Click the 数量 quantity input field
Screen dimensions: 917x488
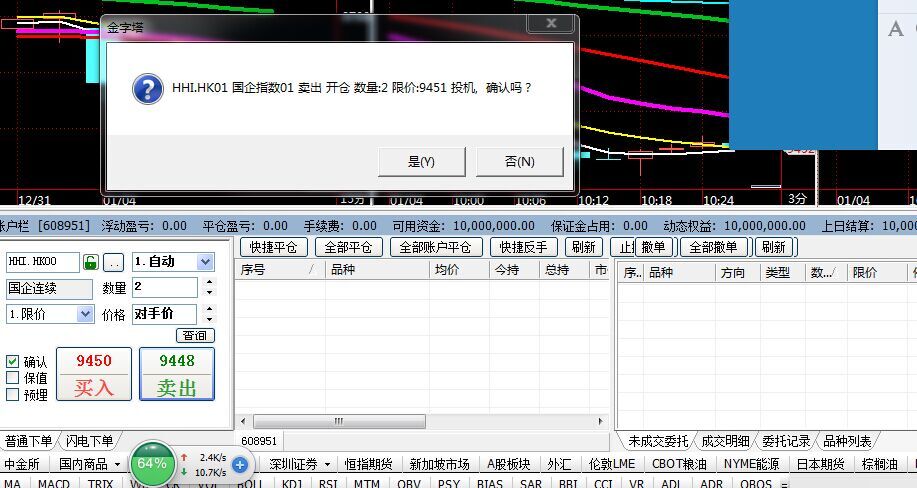coord(163,287)
